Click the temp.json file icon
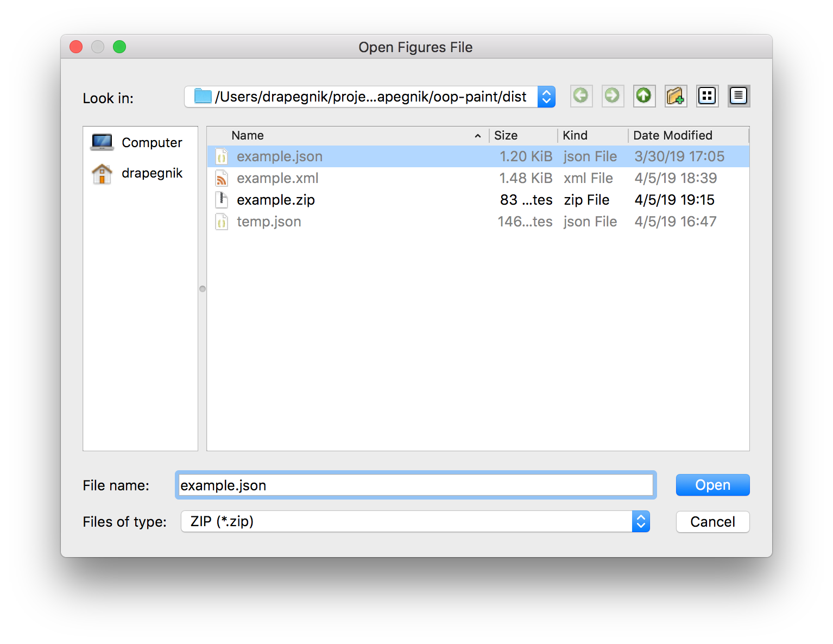833x644 pixels. click(222, 222)
